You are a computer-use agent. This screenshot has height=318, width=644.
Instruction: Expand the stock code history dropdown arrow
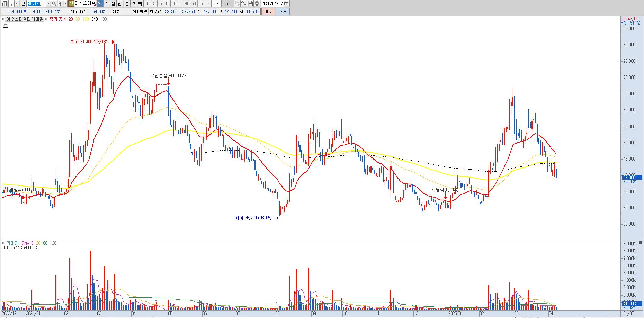(x=48, y=3)
